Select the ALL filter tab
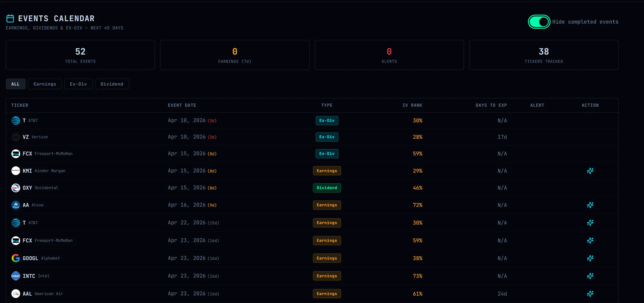The height and width of the screenshot is (303, 644). point(15,84)
